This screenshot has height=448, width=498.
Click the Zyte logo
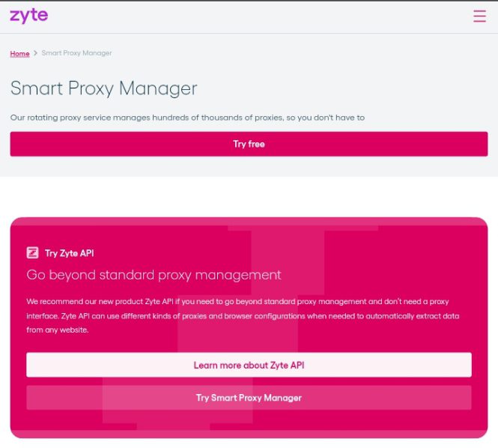[x=29, y=16]
